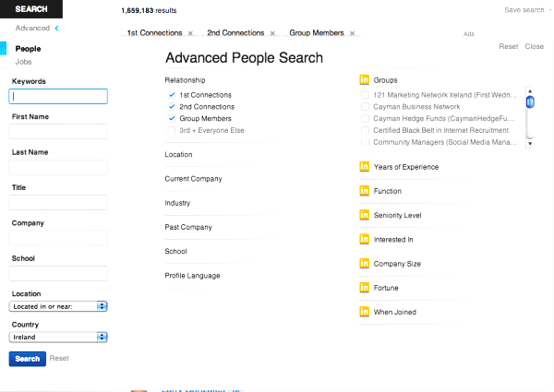Viewport: 554px width, 392px height.
Task: Uncheck the Group Members checkbox
Action: pyautogui.click(x=172, y=118)
